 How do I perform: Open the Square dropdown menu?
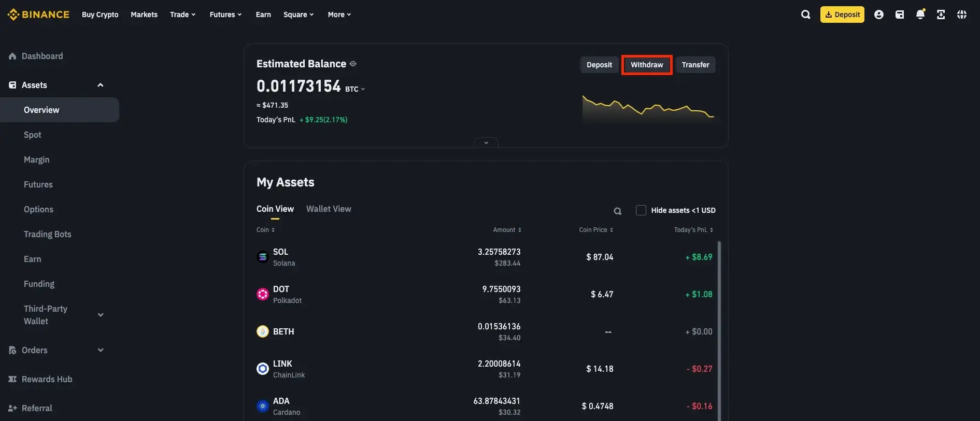pos(299,14)
